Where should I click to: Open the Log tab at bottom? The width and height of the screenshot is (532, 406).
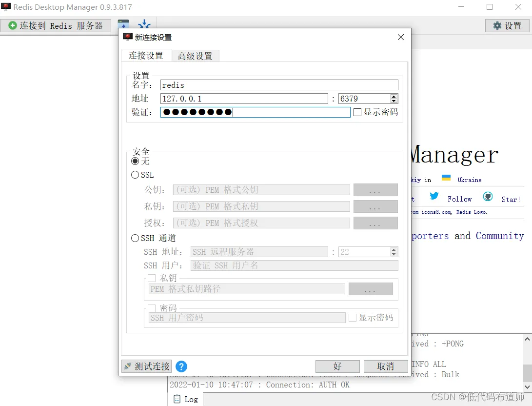186,399
